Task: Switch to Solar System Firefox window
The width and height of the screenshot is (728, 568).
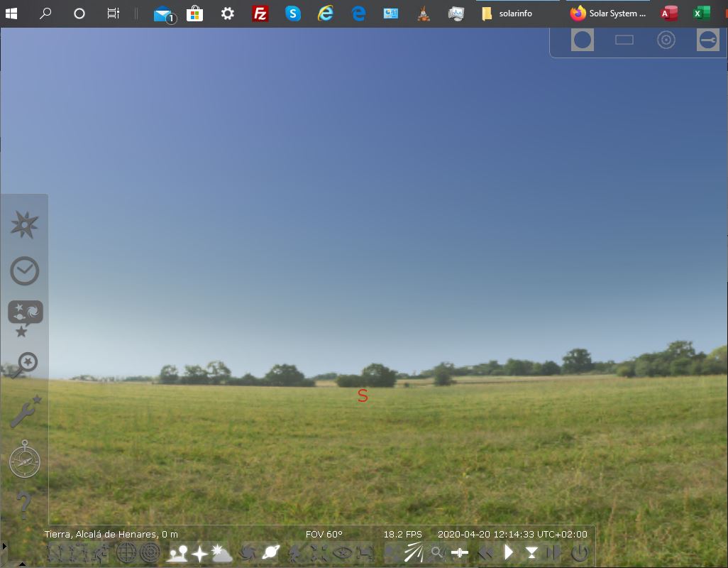Action: coord(608,13)
